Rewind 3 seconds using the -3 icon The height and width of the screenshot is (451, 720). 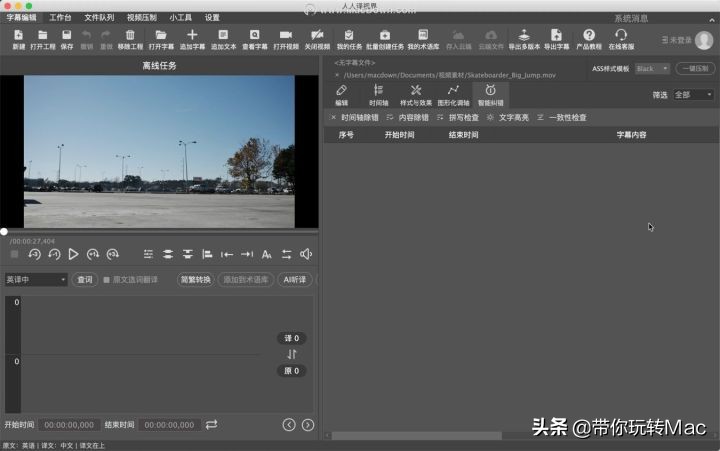tap(34, 254)
